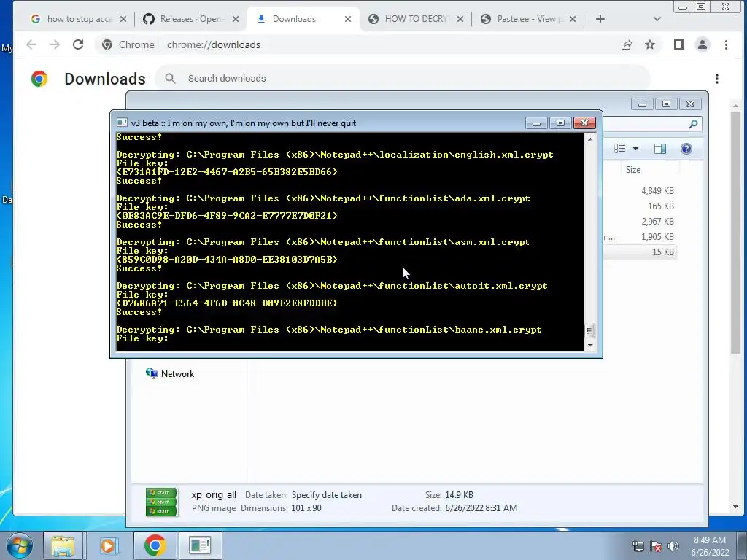Click the Chrome logo beside Downloads
This screenshot has width=747, height=560.
click(39, 79)
